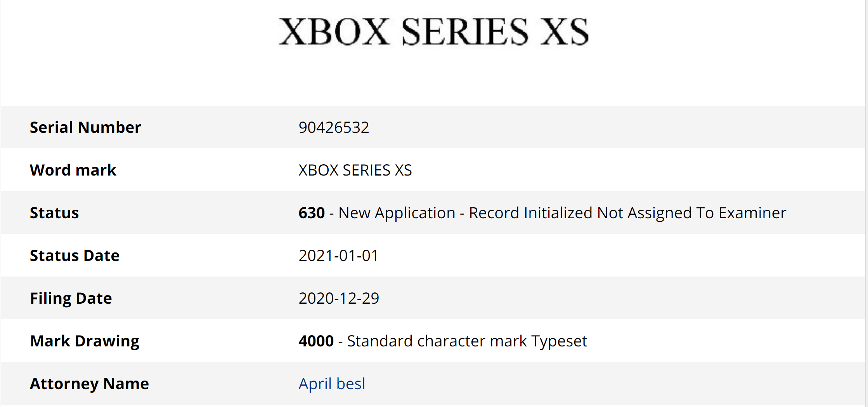Click the Filing Date label
This screenshot has width=868, height=407.
pos(71,298)
